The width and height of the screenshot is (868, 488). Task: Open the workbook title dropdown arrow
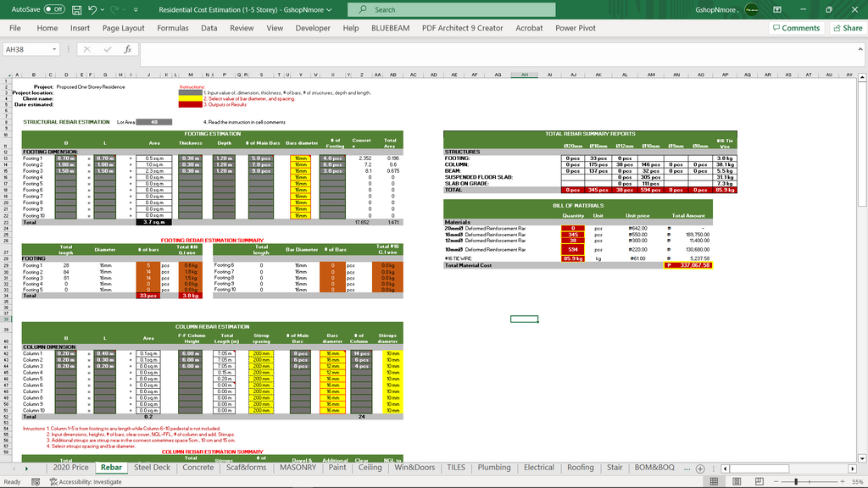point(329,10)
